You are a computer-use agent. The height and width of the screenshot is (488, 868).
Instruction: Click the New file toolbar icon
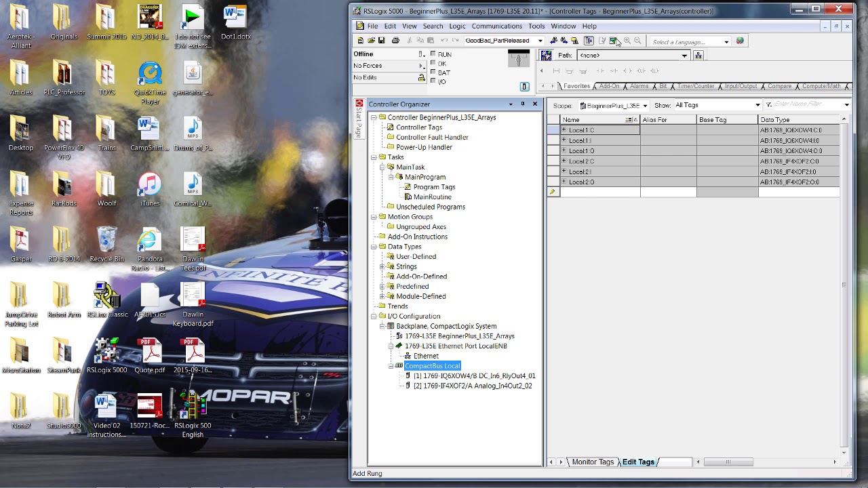point(360,41)
